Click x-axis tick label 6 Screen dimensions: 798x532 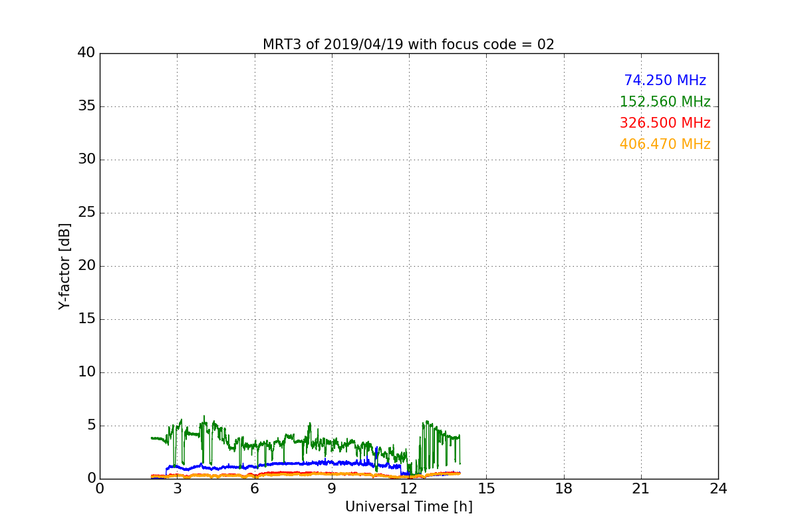click(255, 489)
